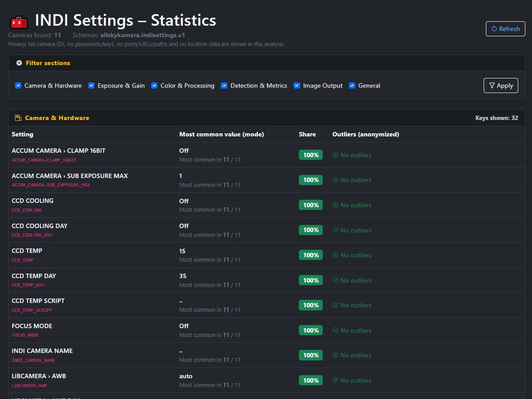Click Apply to apply the section filters
Screen dimensions: 532x399
501,85
